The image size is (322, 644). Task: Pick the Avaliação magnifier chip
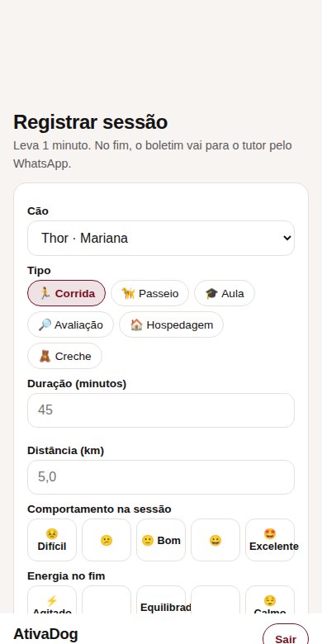pos(71,324)
